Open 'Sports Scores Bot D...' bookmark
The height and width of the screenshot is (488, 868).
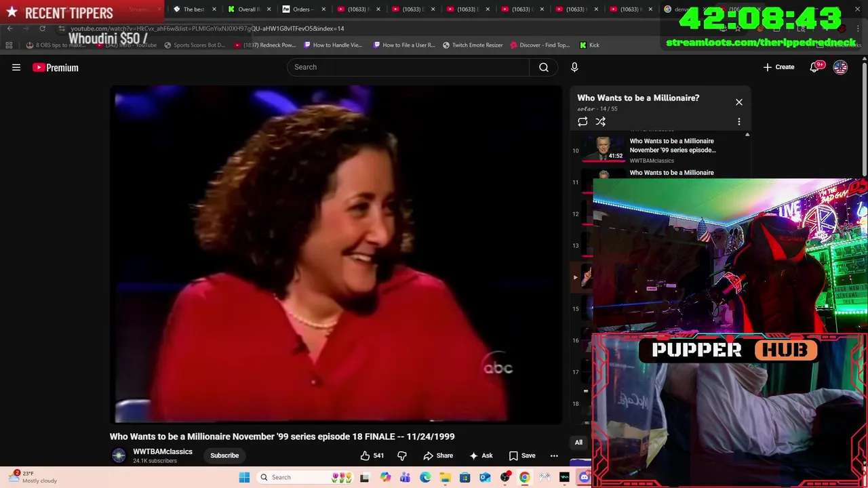[x=195, y=45]
